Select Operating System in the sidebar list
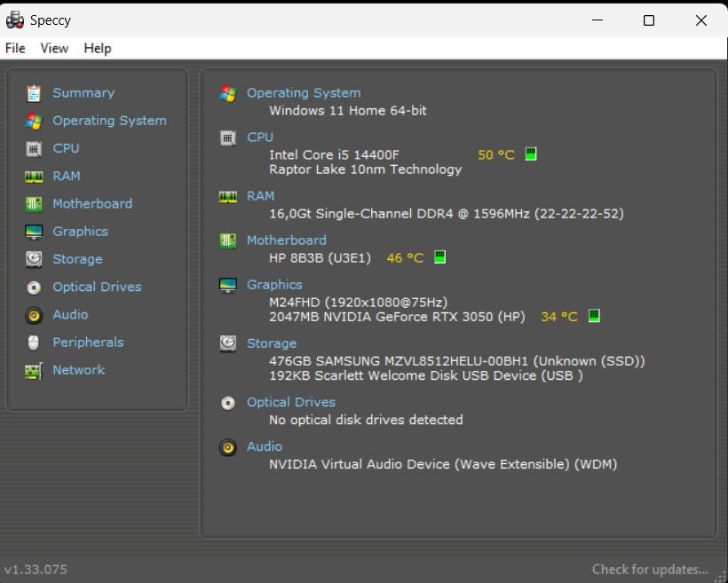This screenshot has width=728, height=583. pos(109,121)
